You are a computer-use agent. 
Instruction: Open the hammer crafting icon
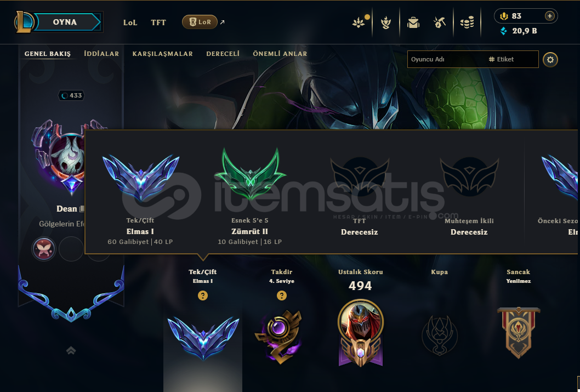440,22
